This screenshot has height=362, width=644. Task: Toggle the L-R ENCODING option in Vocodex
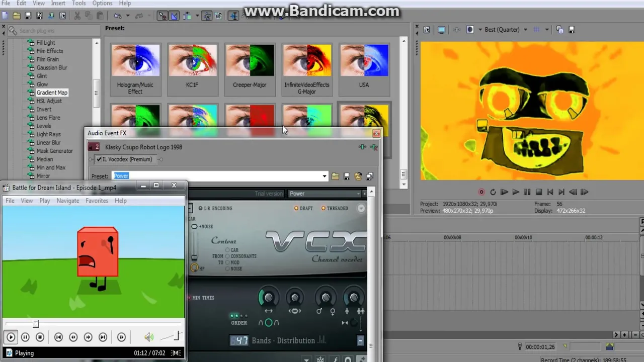tap(215, 208)
